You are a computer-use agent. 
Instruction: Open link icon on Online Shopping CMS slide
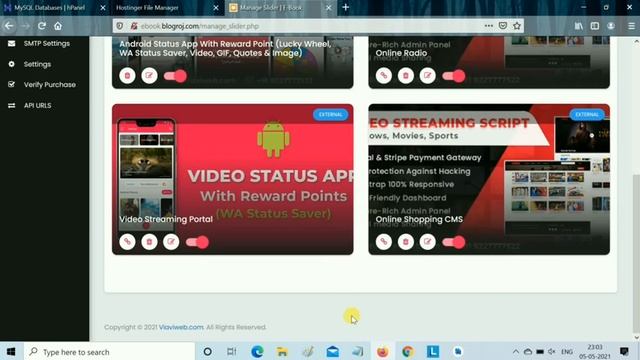coord(384,242)
